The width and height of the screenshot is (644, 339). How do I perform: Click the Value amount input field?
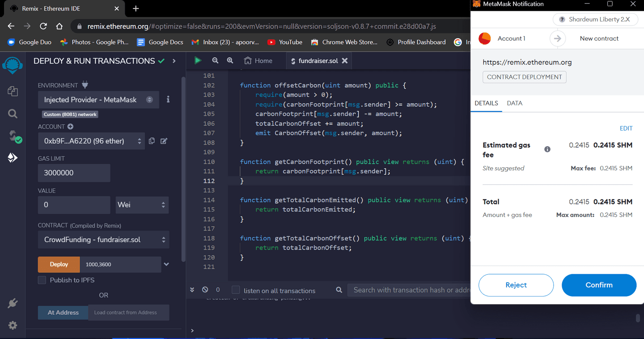tap(74, 205)
